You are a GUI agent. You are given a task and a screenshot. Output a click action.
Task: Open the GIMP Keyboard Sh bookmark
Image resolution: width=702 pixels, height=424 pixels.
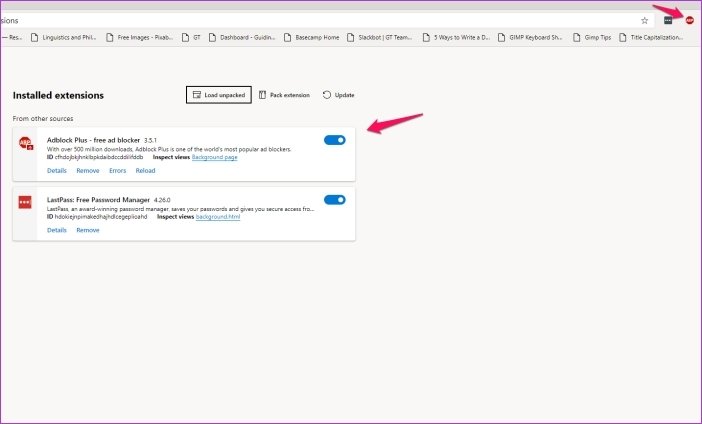click(530, 38)
